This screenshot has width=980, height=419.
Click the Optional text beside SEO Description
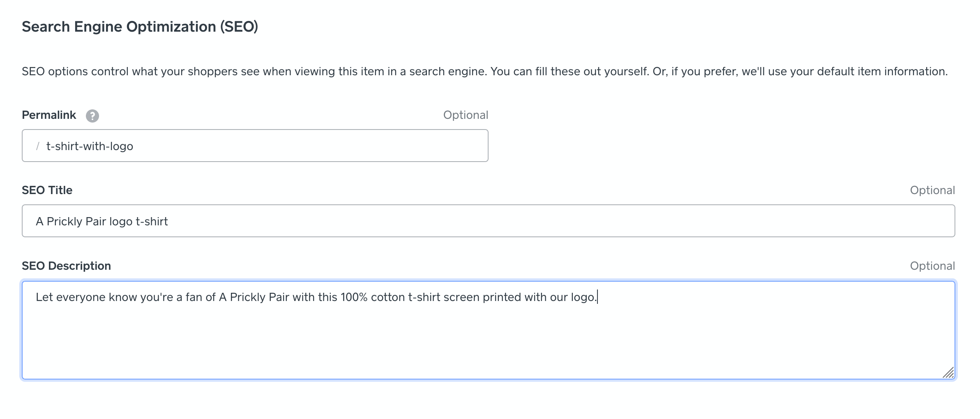[x=932, y=266]
